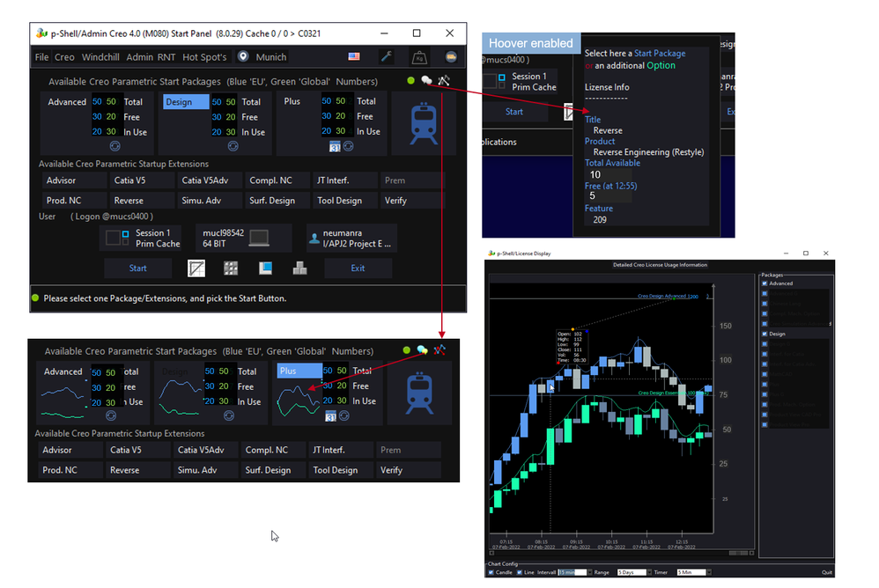This screenshot has width=879, height=588.
Task: Click the drawing sheet icon next to Start
Action: 196,268
